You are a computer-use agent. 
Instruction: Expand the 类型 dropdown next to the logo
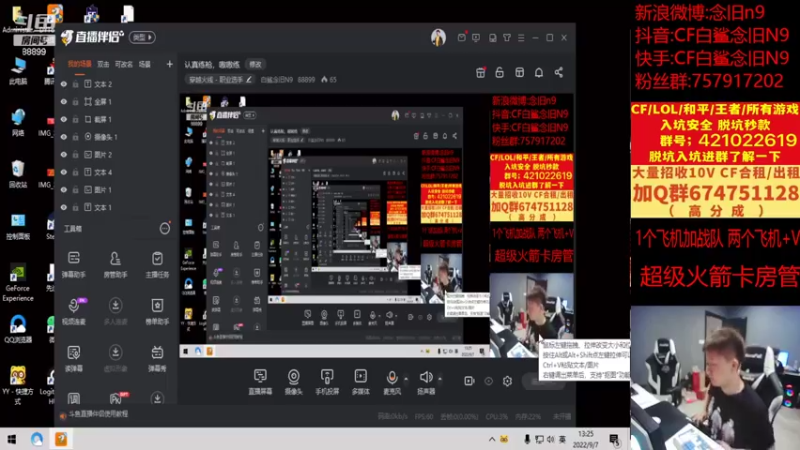(x=142, y=37)
